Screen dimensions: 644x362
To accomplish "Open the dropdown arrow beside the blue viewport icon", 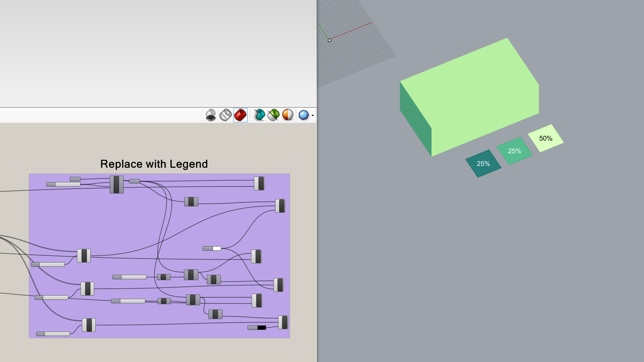I will [312, 116].
